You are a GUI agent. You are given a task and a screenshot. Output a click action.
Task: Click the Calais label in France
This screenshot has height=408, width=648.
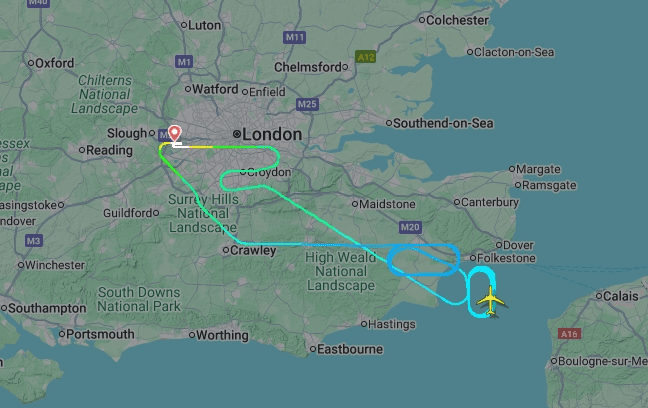pyautogui.click(x=621, y=296)
